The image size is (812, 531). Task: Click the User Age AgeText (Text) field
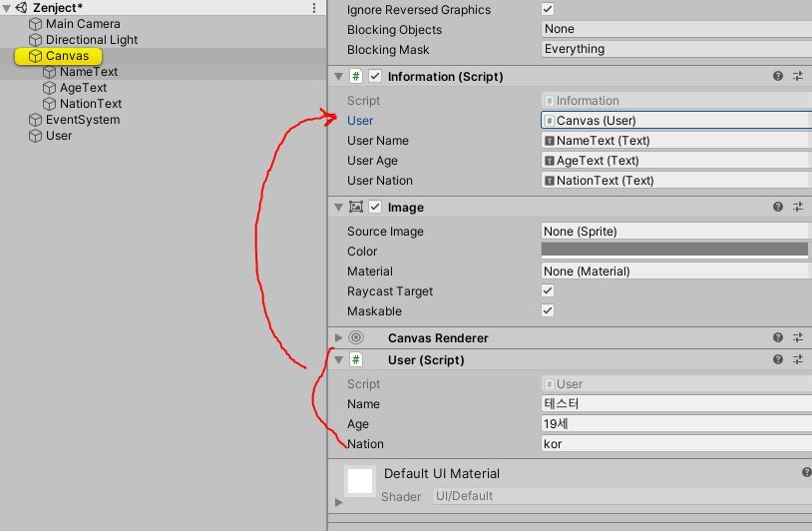tap(676, 161)
